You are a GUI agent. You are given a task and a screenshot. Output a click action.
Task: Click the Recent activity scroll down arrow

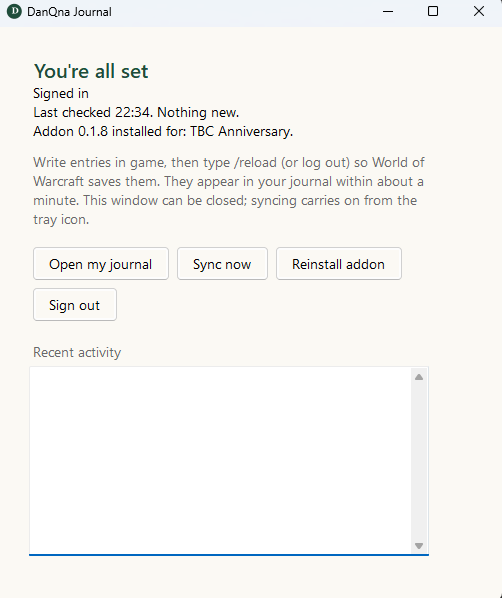pyautogui.click(x=419, y=546)
